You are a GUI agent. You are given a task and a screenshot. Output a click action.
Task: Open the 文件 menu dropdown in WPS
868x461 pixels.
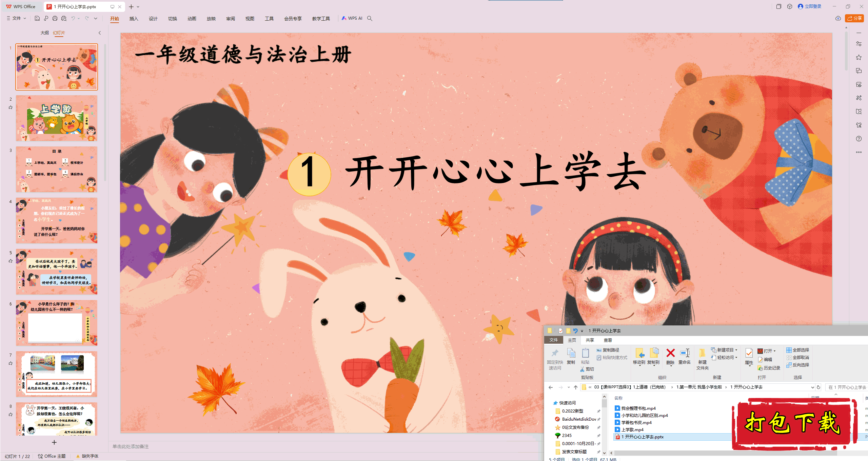click(16, 18)
